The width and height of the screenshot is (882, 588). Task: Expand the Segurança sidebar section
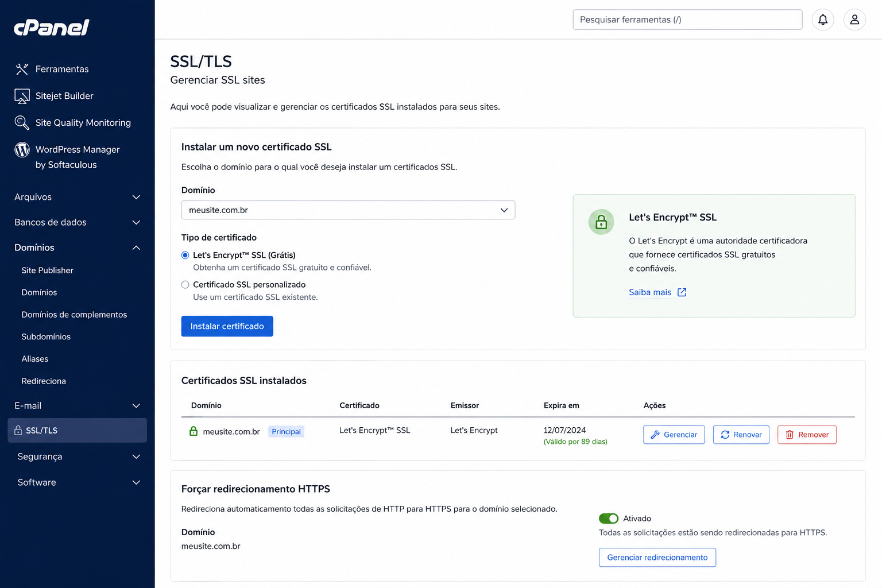(78, 457)
